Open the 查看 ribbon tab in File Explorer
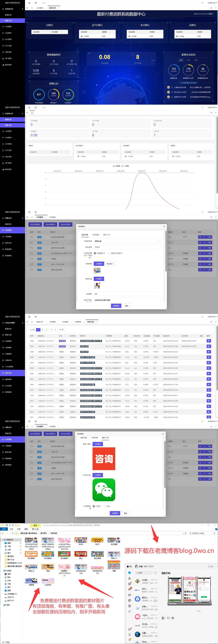 (26, 529)
